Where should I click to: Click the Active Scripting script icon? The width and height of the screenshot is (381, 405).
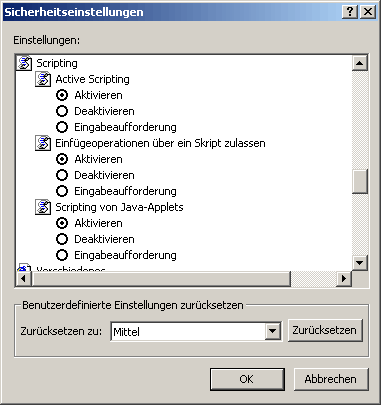pyautogui.click(x=43, y=79)
